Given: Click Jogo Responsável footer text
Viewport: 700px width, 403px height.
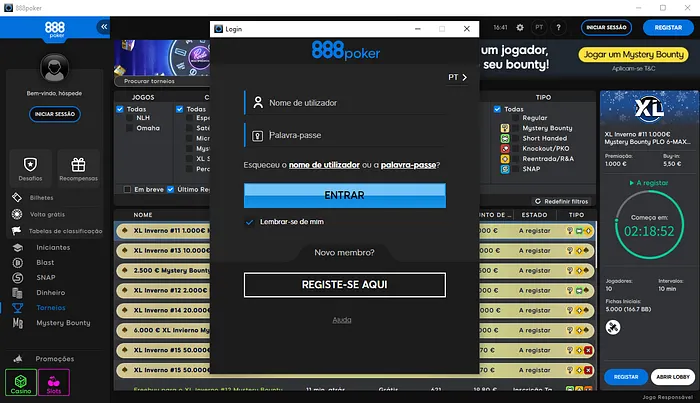Looking at the screenshot, I should 667,397.
